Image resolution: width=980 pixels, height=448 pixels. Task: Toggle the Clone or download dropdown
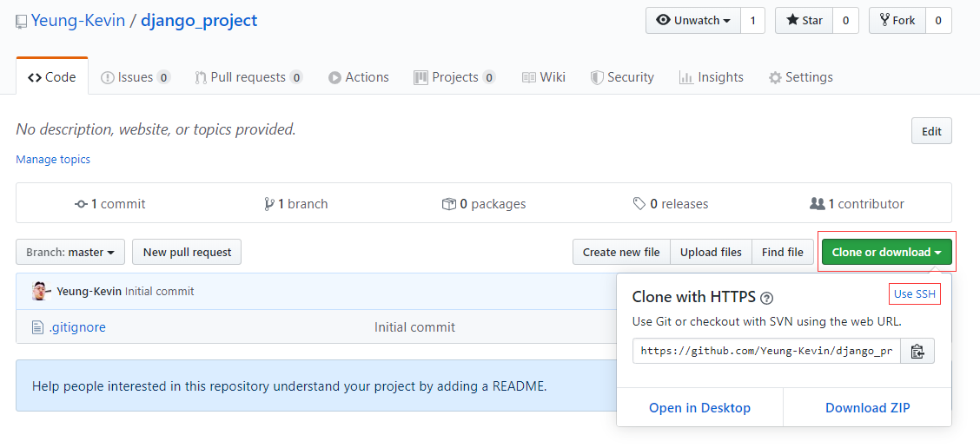tap(887, 252)
